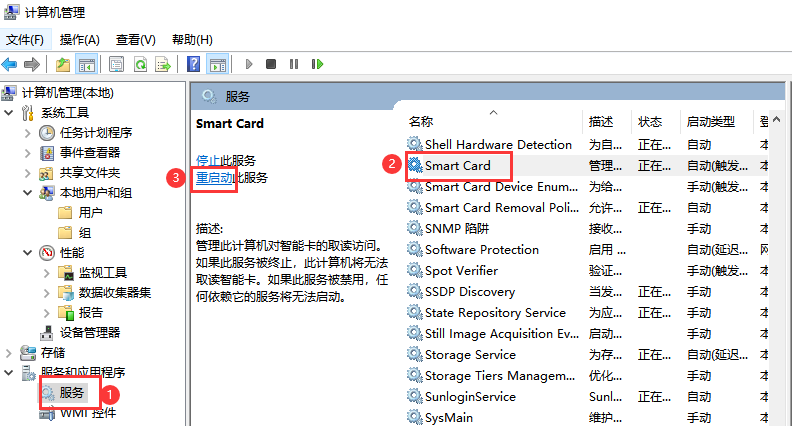Image resolution: width=792 pixels, height=426 pixels.
Task: Collapse the 性能 tree node
Action: coord(28,253)
